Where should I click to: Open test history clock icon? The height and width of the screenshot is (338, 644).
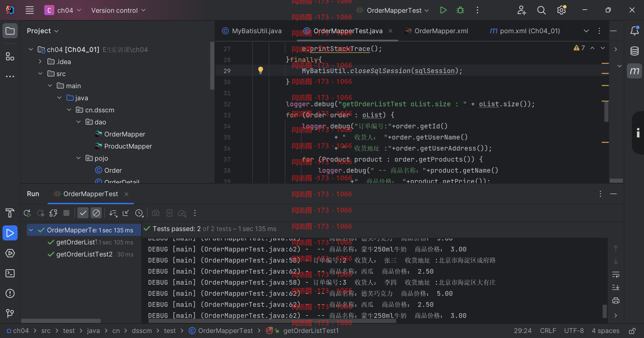tap(139, 213)
